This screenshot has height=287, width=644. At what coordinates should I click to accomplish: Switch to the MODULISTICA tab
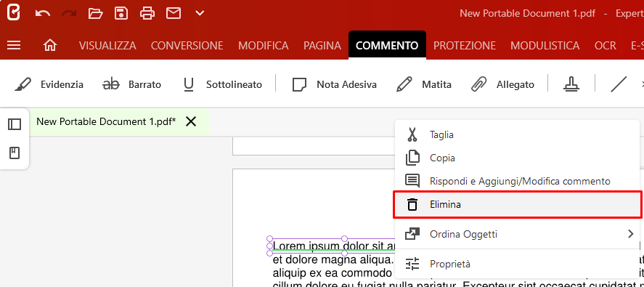pos(545,45)
